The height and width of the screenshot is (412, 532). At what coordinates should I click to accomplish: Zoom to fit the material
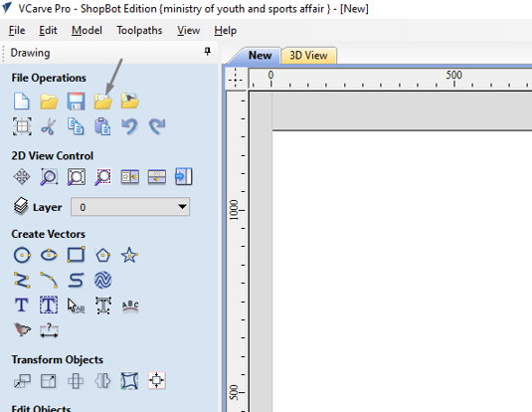[76, 177]
